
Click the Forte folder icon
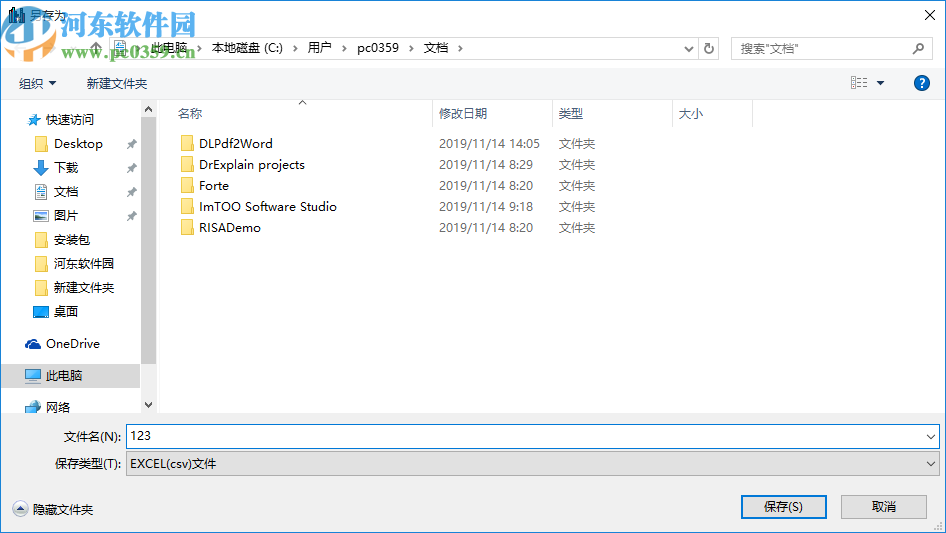(x=187, y=185)
